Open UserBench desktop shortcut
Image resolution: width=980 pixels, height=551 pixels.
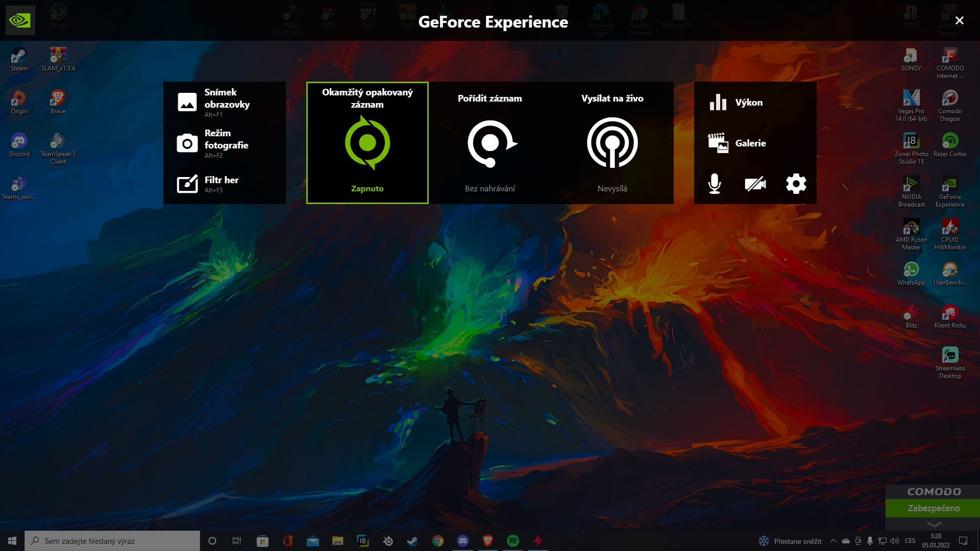950,273
